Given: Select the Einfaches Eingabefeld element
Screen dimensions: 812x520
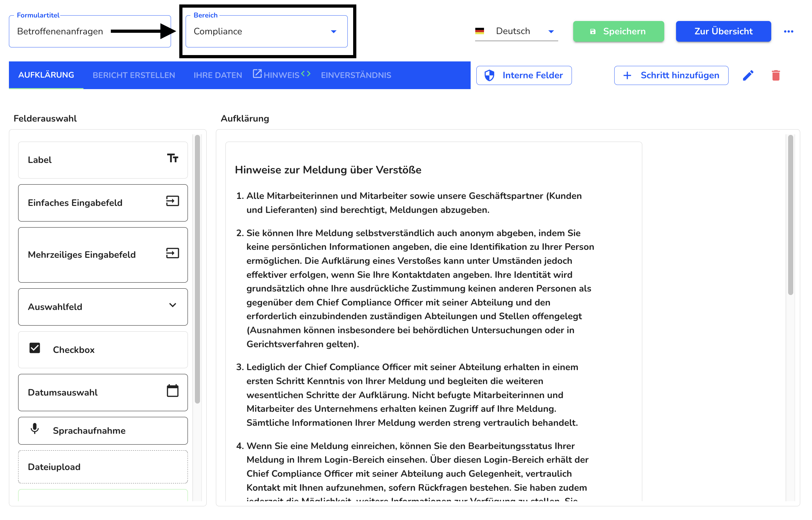Looking at the screenshot, I should tap(103, 203).
